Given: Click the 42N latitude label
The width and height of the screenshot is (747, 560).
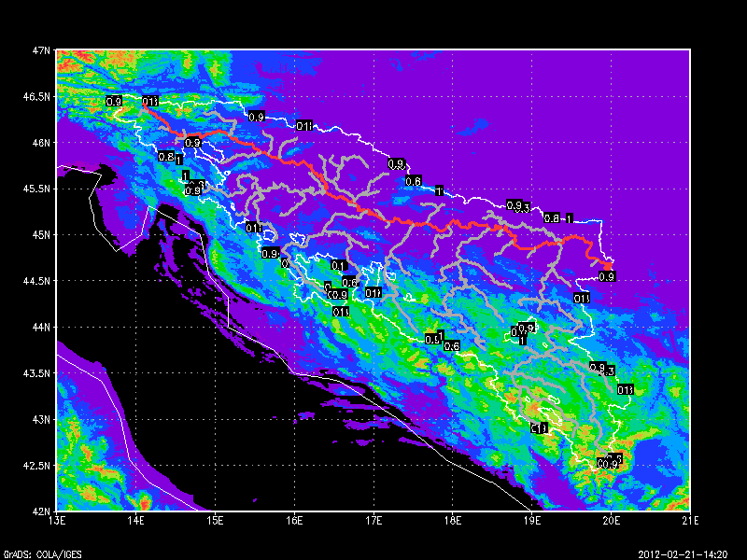Looking at the screenshot, I should pos(41,511).
